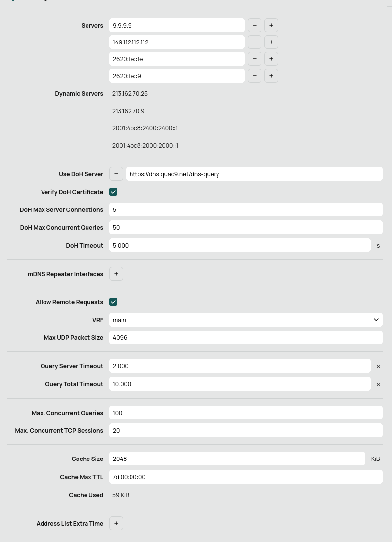The height and width of the screenshot is (542, 392).
Task: Click the DoH server URL field
Action: 254,174
